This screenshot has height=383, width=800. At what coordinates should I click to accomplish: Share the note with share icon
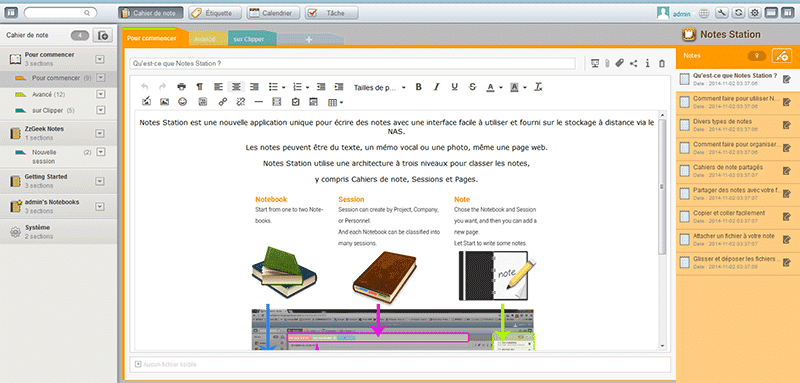633,63
